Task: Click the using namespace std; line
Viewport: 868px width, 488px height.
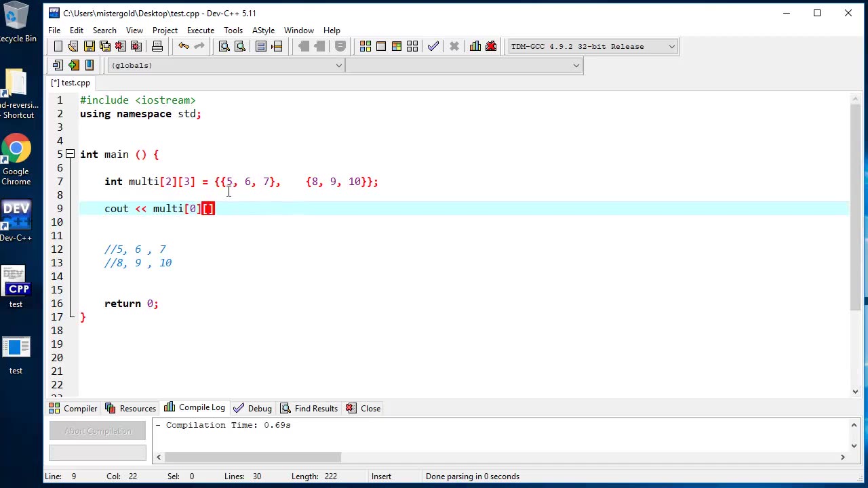Action: [140, 114]
